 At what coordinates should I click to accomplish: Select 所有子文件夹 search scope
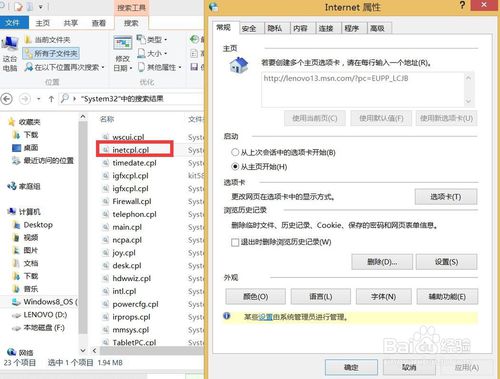coord(51,53)
